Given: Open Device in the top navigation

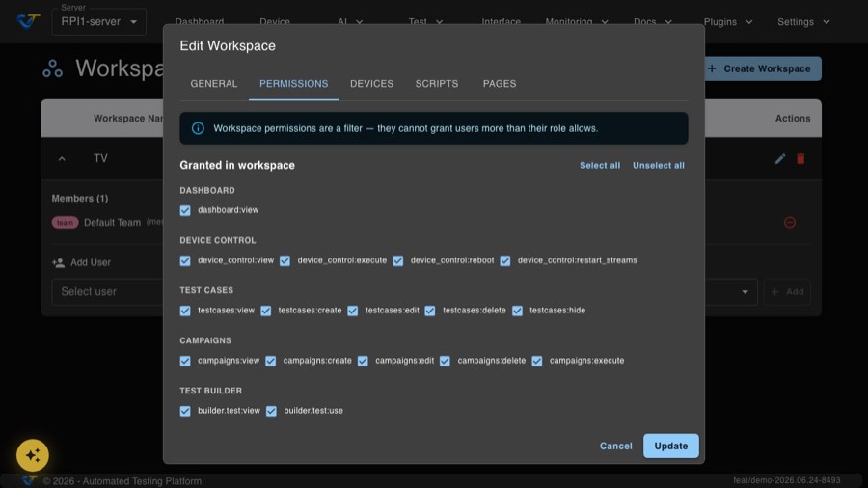Looking at the screenshot, I should 275,22.
